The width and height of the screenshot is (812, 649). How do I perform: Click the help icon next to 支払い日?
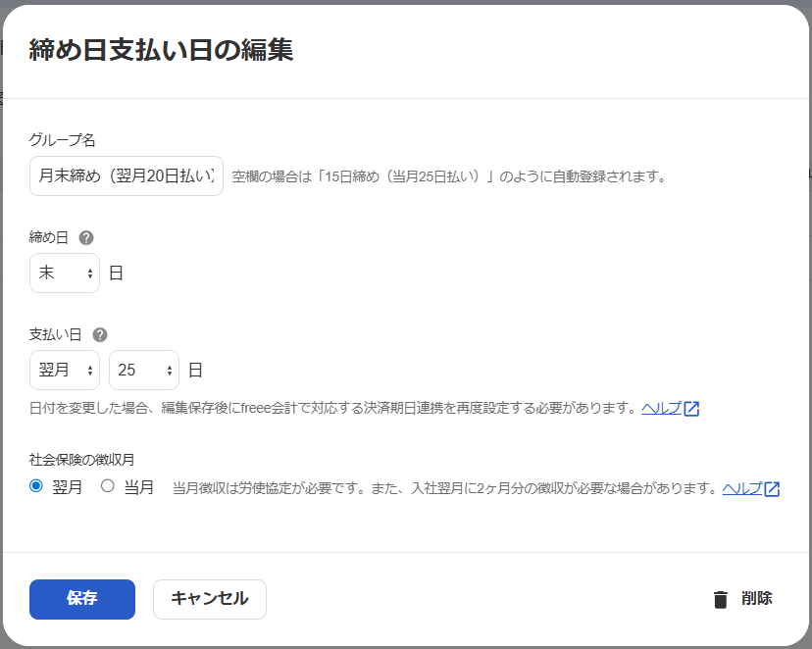(99, 334)
